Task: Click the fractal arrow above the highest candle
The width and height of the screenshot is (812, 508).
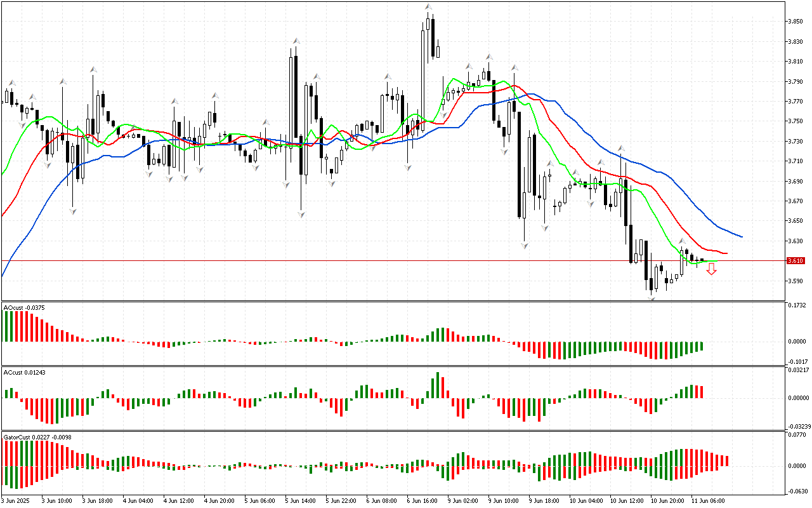Action: click(x=429, y=7)
